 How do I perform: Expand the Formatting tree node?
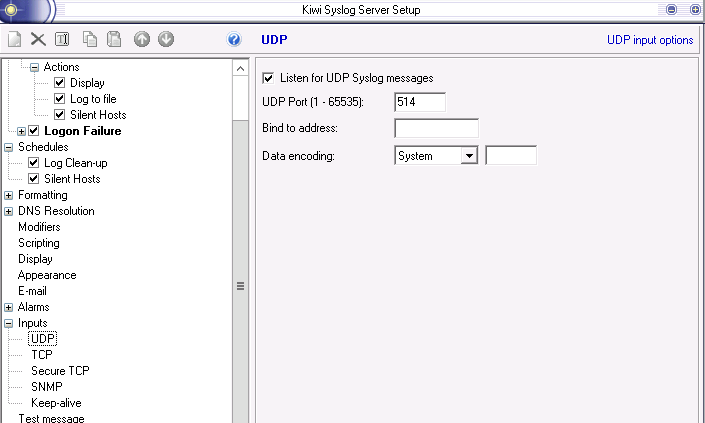pos(9,196)
